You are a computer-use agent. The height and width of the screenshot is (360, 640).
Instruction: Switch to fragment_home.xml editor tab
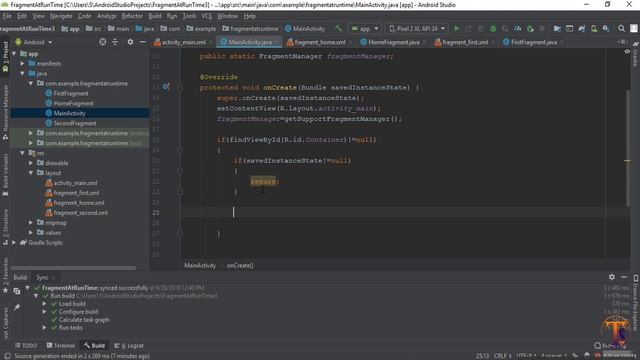[320, 42]
